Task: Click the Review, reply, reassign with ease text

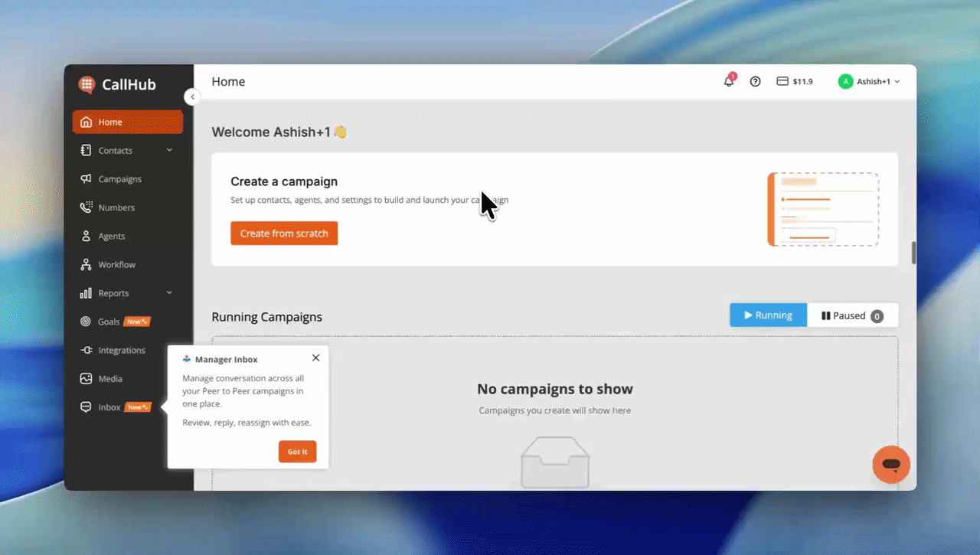Action: (x=247, y=423)
